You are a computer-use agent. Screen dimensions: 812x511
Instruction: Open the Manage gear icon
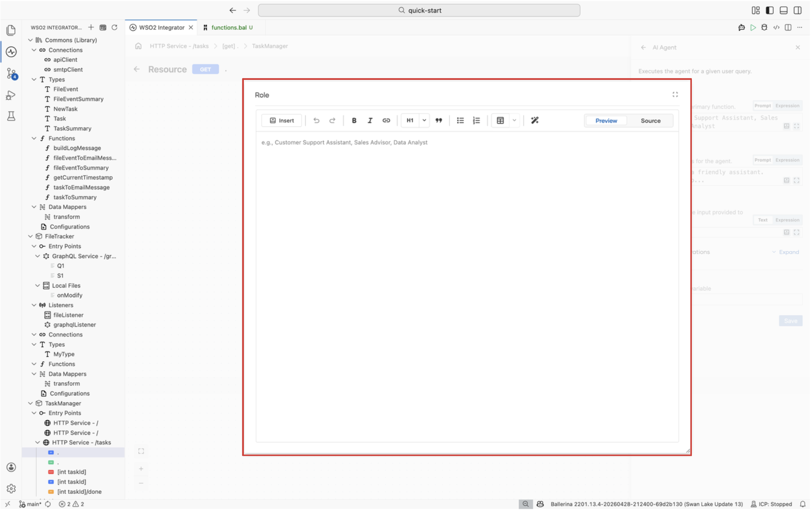point(11,489)
